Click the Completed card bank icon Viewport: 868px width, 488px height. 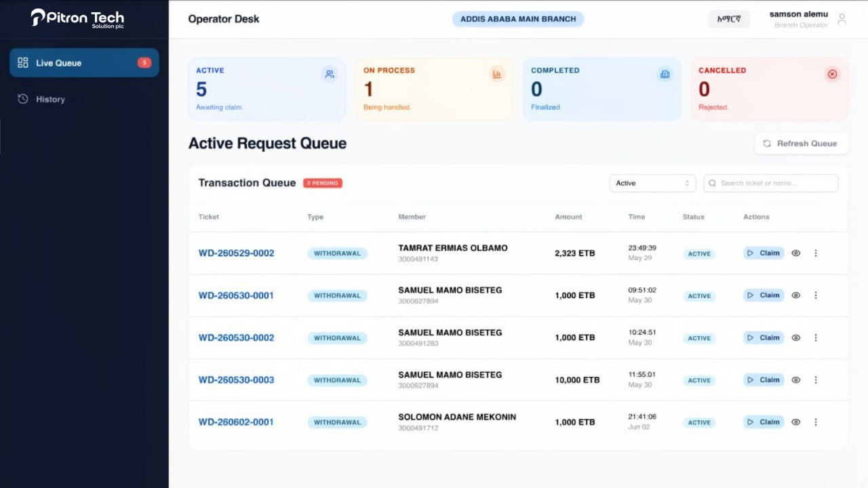665,75
